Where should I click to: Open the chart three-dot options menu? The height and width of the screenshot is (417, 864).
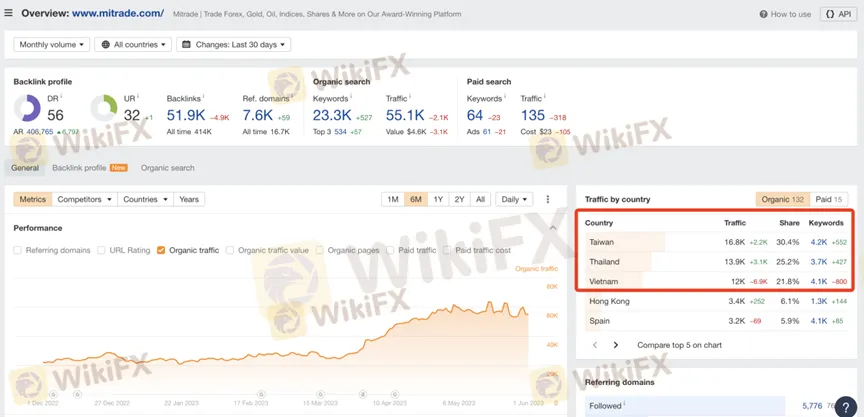click(548, 199)
